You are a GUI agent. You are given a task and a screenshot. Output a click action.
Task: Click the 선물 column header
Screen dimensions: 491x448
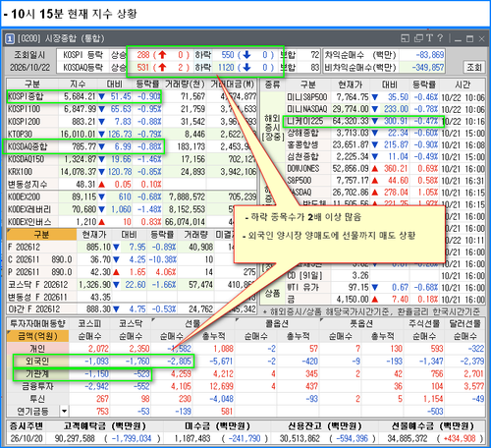coord(192,323)
